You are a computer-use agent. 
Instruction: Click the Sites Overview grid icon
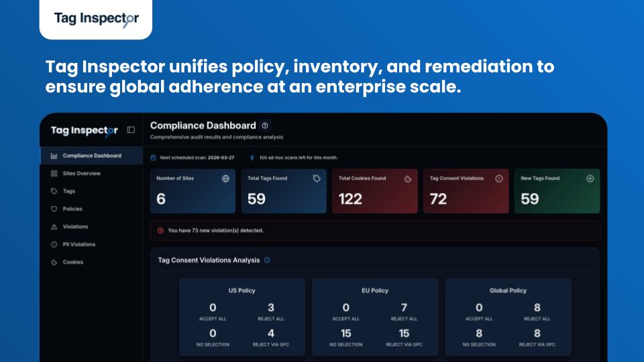[x=54, y=174]
